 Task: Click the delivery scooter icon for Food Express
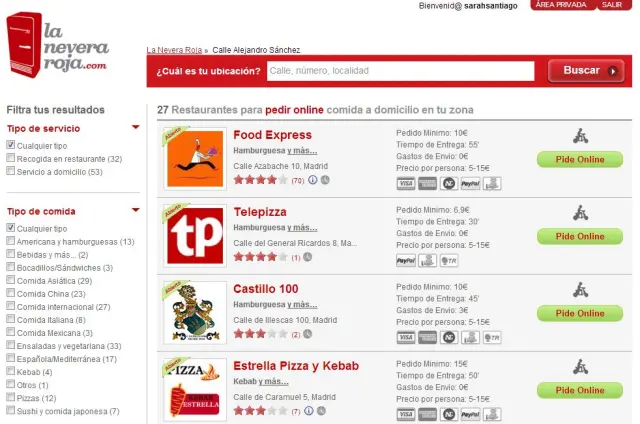[580, 136]
